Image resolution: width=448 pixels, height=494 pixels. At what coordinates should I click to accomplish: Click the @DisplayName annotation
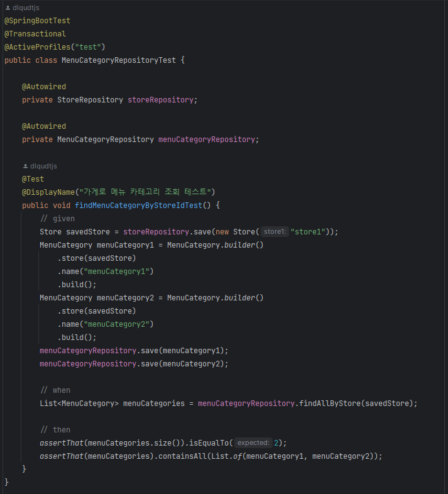pos(48,192)
